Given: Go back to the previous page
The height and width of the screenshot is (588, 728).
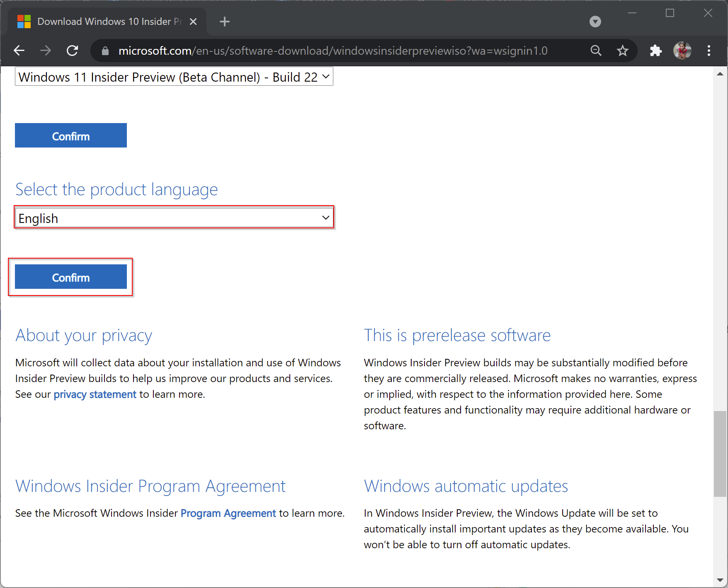Looking at the screenshot, I should click(x=19, y=51).
